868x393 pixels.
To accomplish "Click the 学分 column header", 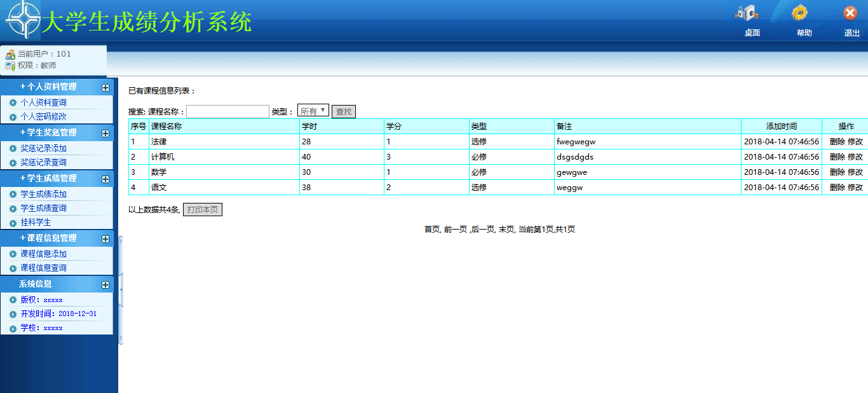I will 426,127.
